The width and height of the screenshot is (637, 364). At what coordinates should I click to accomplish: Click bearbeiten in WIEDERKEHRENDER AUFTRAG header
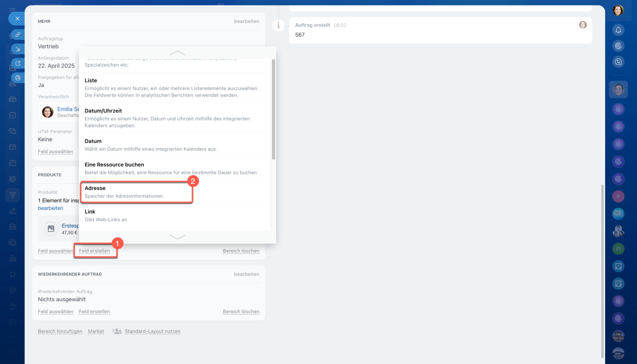tap(247, 274)
